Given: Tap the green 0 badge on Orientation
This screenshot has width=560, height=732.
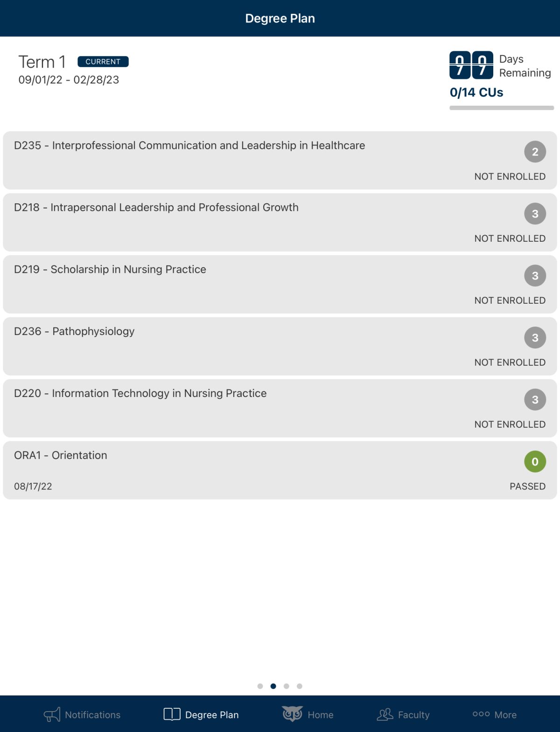Looking at the screenshot, I should click(x=535, y=461).
